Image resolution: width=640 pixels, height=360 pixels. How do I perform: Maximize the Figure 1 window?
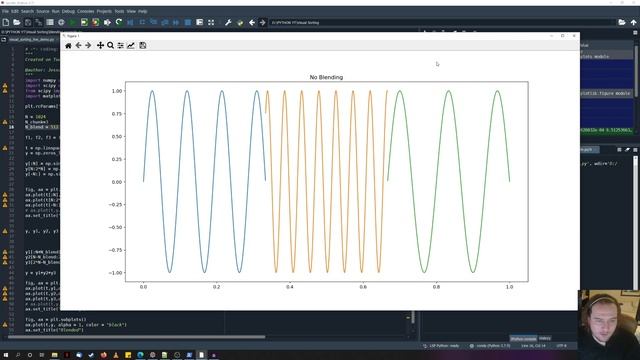point(562,36)
